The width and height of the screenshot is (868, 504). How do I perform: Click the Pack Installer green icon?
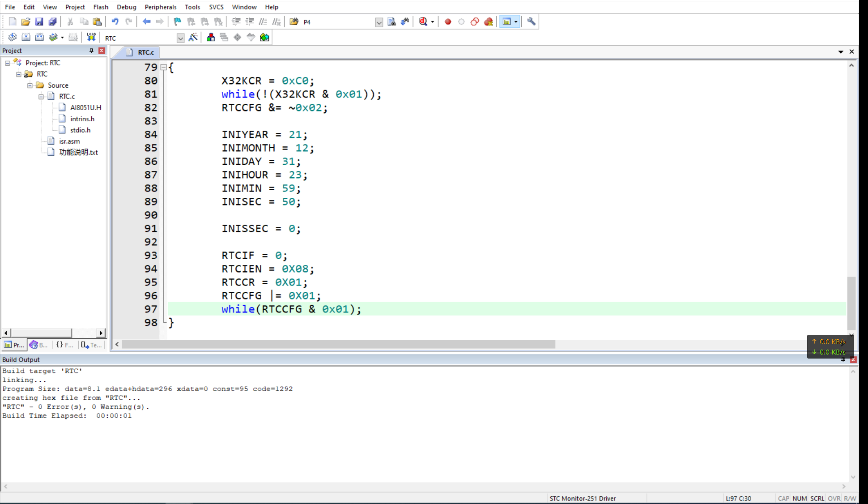tap(264, 37)
